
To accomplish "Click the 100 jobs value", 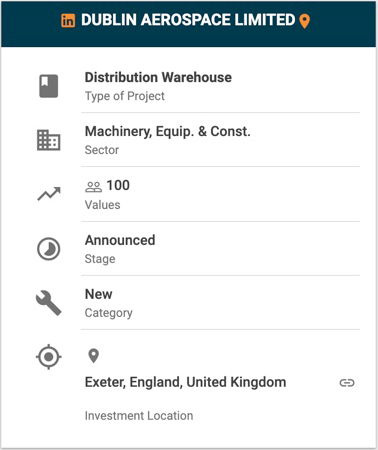I will coord(118,185).
